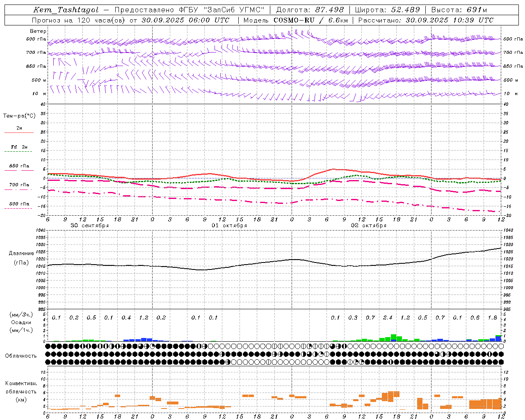Select the latitude value Широта: 52.489
The width and height of the screenshot is (525, 420).
[x=388, y=10]
